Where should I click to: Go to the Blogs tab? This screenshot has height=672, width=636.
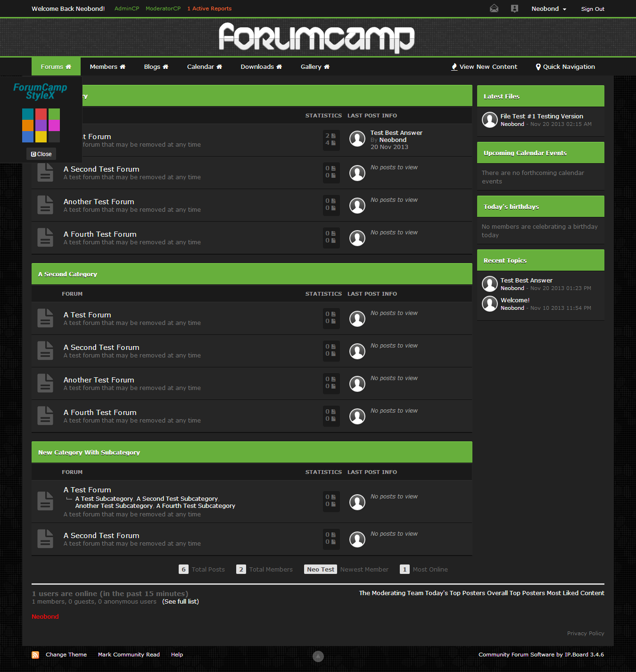[x=156, y=66]
